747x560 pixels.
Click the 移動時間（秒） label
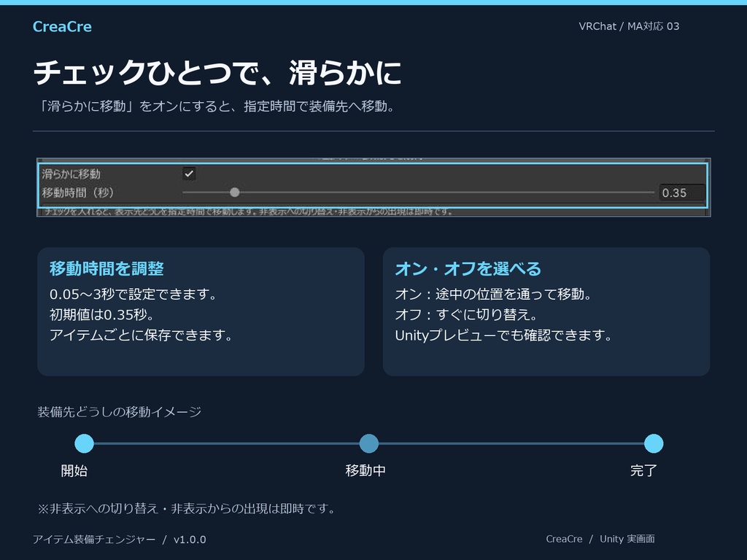click(77, 192)
